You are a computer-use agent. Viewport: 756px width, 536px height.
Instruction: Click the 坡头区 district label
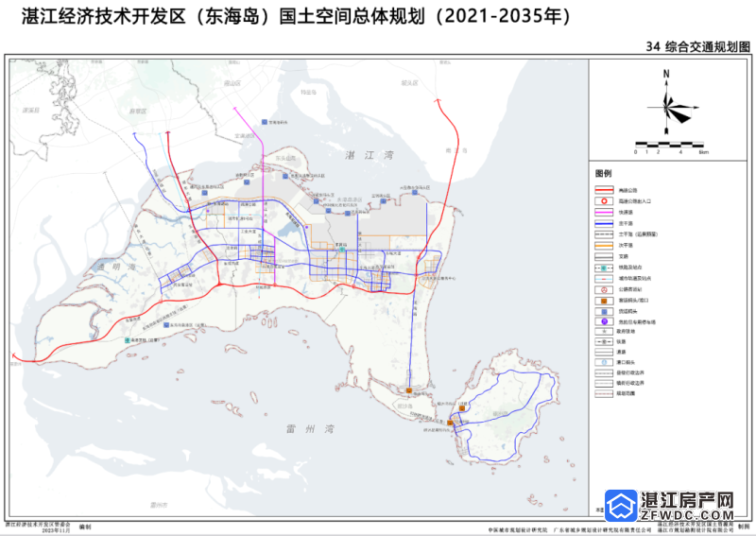[x=409, y=83]
